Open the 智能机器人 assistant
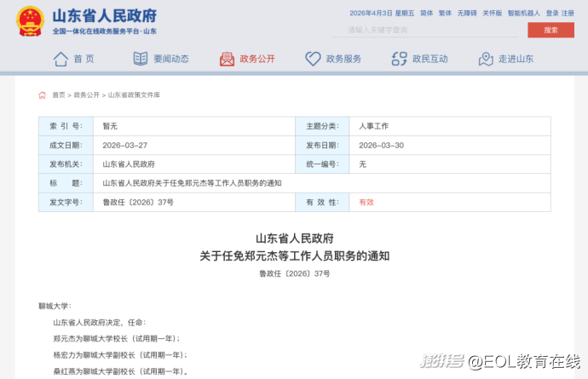Screen dimensions: 588x379 [523, 14]
